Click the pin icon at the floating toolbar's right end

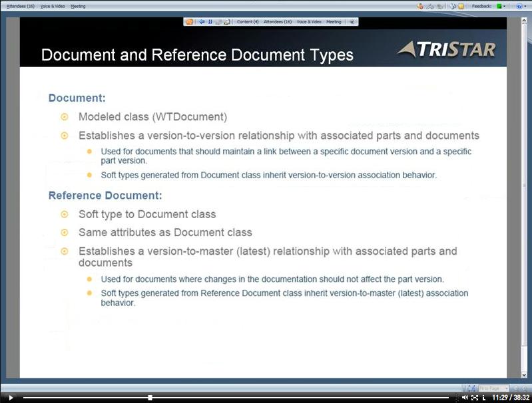point(352,22)
